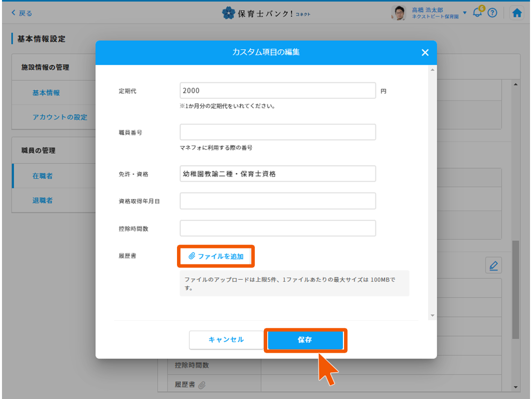Go back using the 戻る link
Image resolution: width=532 pixels, height=399 pixels.
[x=21, y=13]
